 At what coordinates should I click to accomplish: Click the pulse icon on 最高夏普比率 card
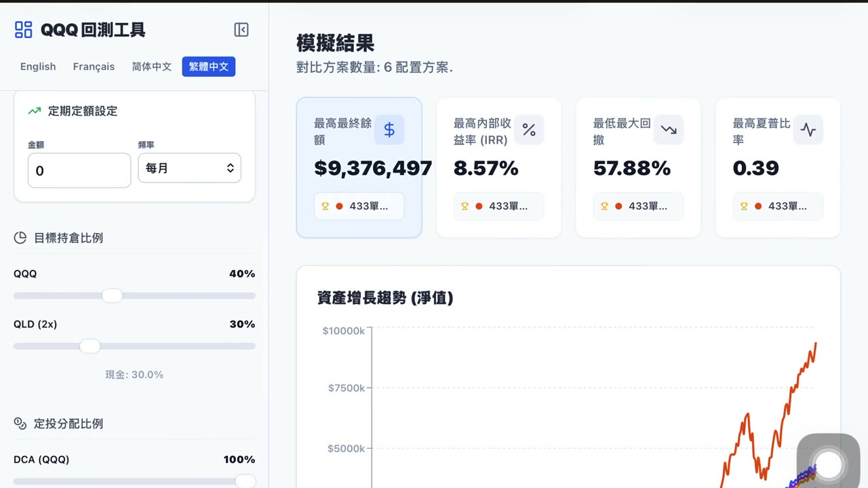[x=808, y=129]
